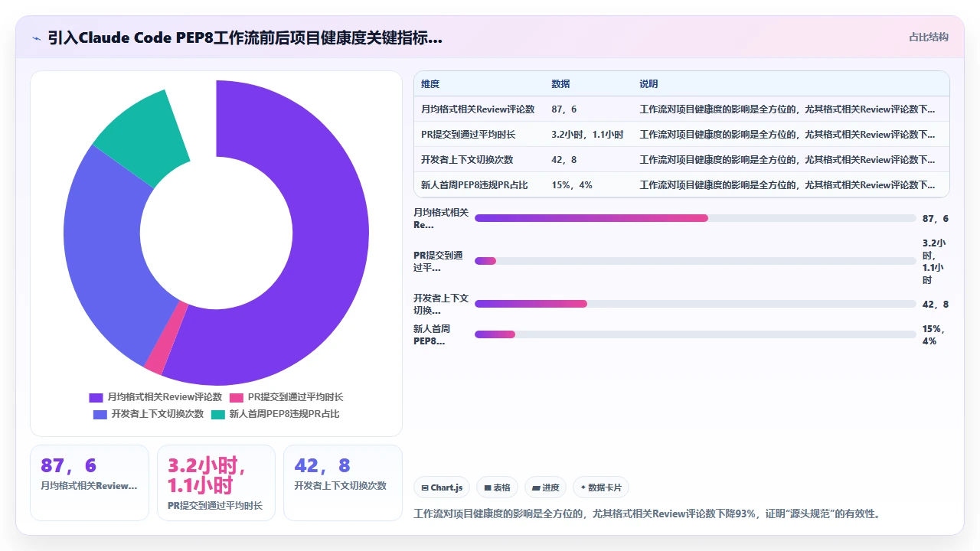Click the 占比结构 label in header
The width and height of the screenshot is (980, 551).
928,37
